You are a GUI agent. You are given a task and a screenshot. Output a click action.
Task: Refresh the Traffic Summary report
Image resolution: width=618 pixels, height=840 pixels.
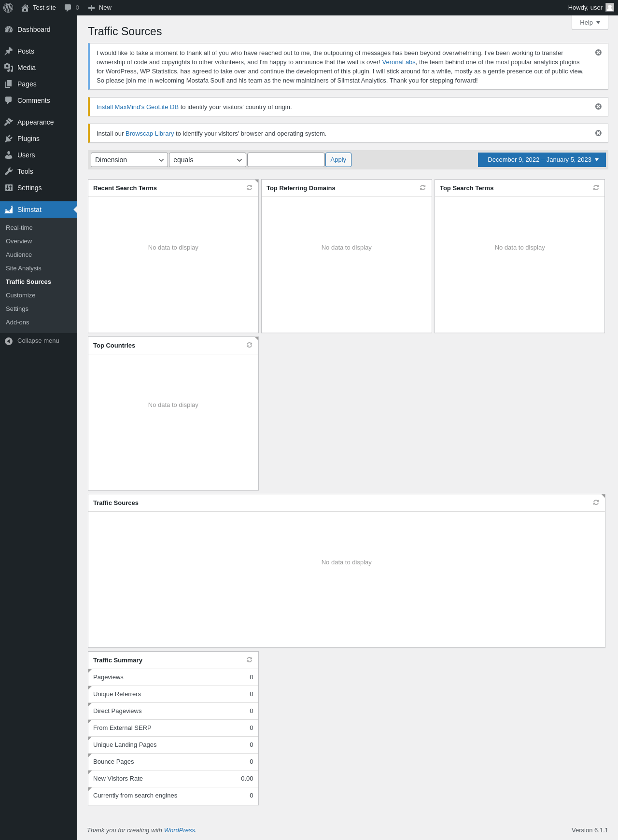pos(250,660)
